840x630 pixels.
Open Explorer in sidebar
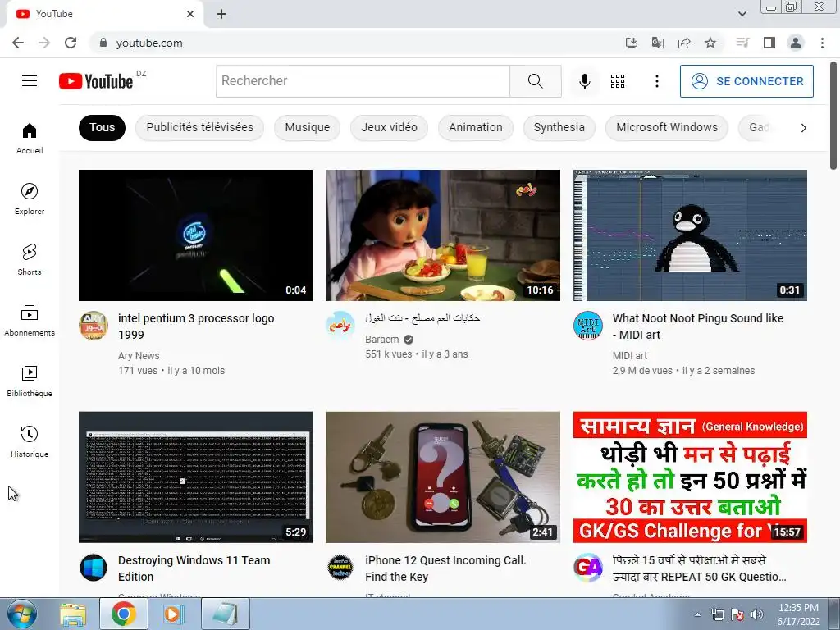(x=30, y=199)
